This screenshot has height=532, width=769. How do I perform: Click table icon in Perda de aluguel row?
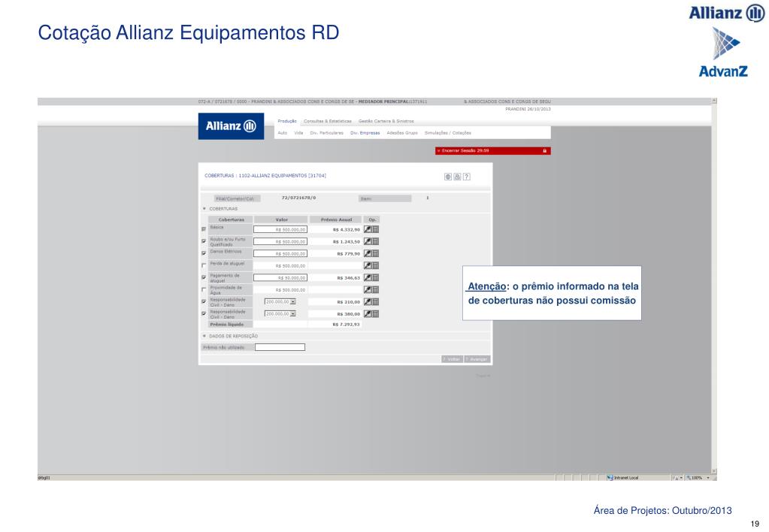pyautogui.click(x=375, y=265)
